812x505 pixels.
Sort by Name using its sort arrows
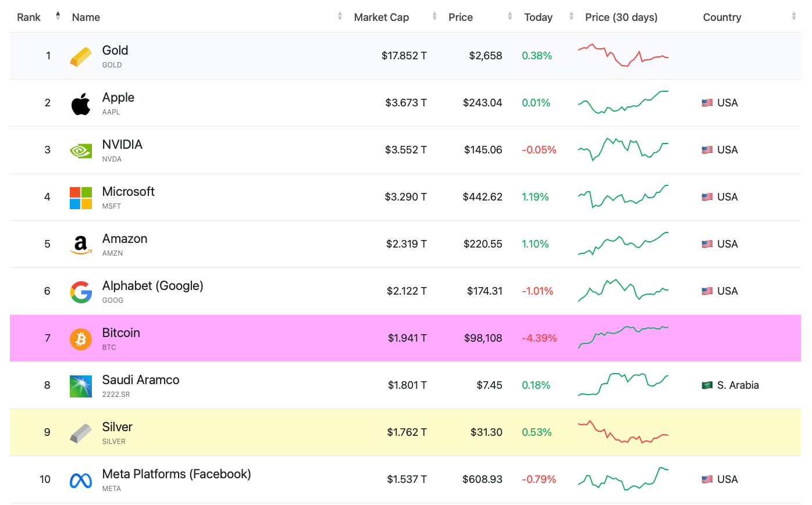click(340, 16)
